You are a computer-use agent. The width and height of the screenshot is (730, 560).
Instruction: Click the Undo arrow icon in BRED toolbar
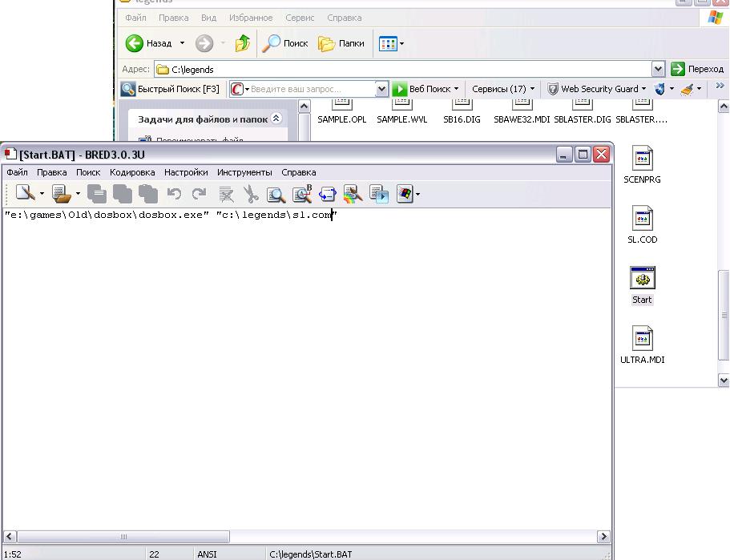174,193
